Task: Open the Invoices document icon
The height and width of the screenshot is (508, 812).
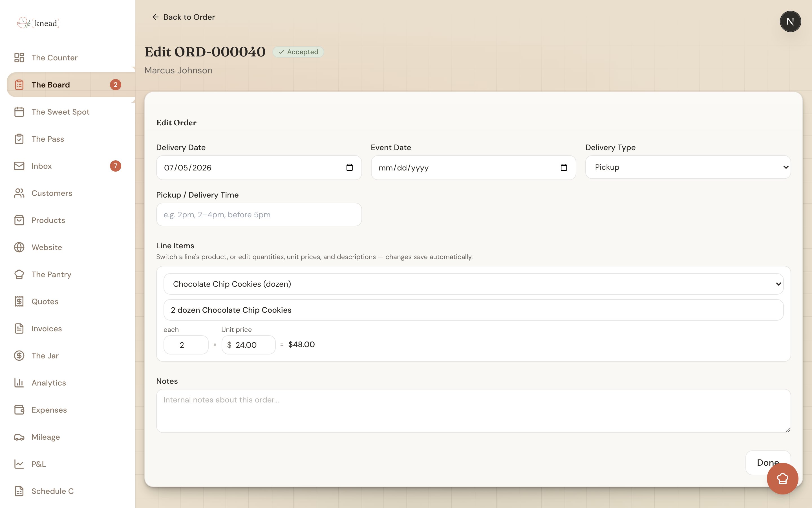Action: (x=19, y=329)
